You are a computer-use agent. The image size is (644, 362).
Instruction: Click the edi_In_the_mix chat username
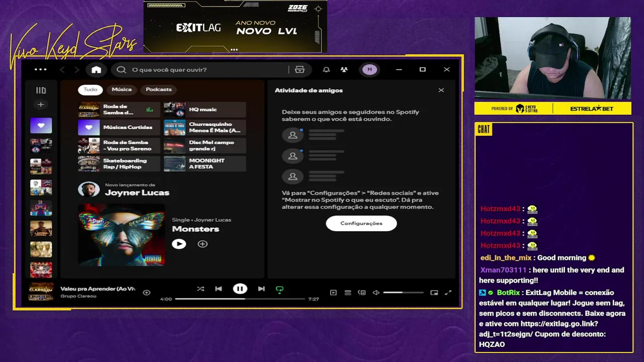pyautogui.click(x=506, y=258)
